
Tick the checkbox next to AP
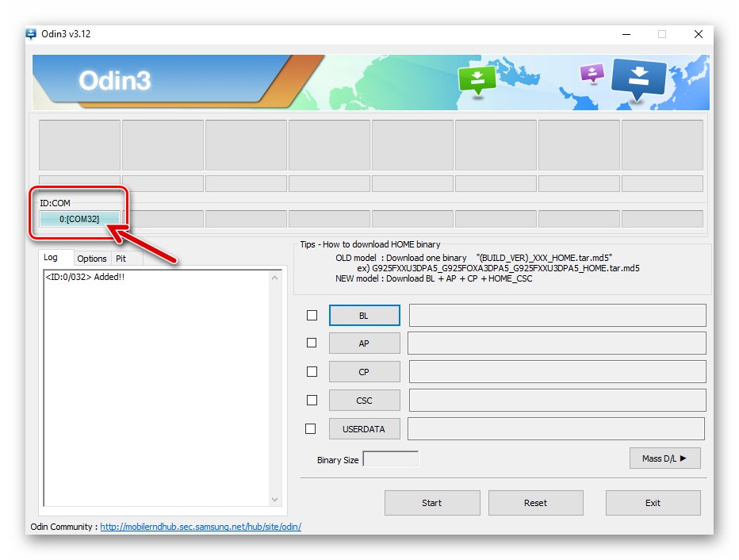312,343
